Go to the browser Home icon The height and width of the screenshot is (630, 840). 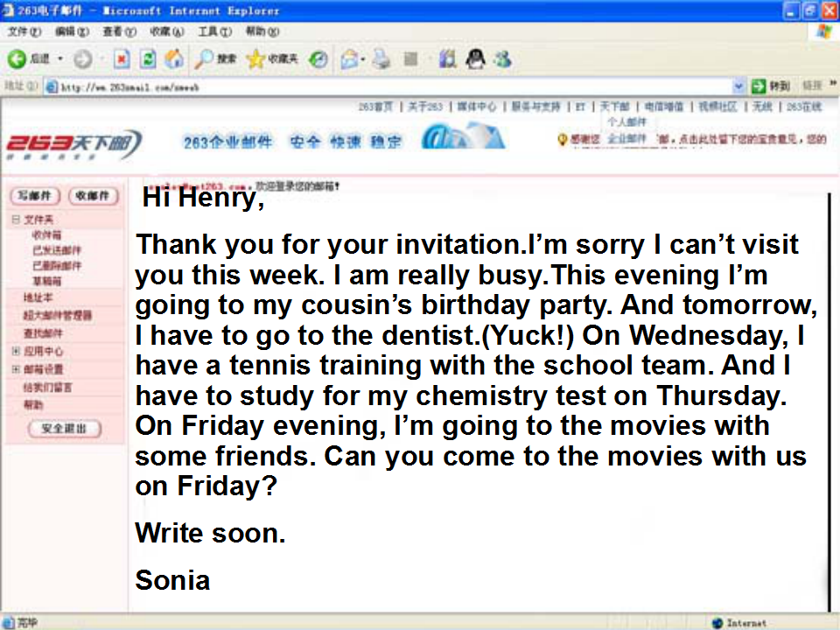point(174,59)
